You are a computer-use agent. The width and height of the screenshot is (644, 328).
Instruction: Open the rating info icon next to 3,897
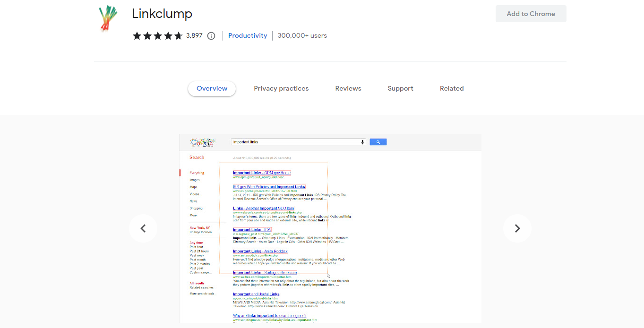point(211,36)
